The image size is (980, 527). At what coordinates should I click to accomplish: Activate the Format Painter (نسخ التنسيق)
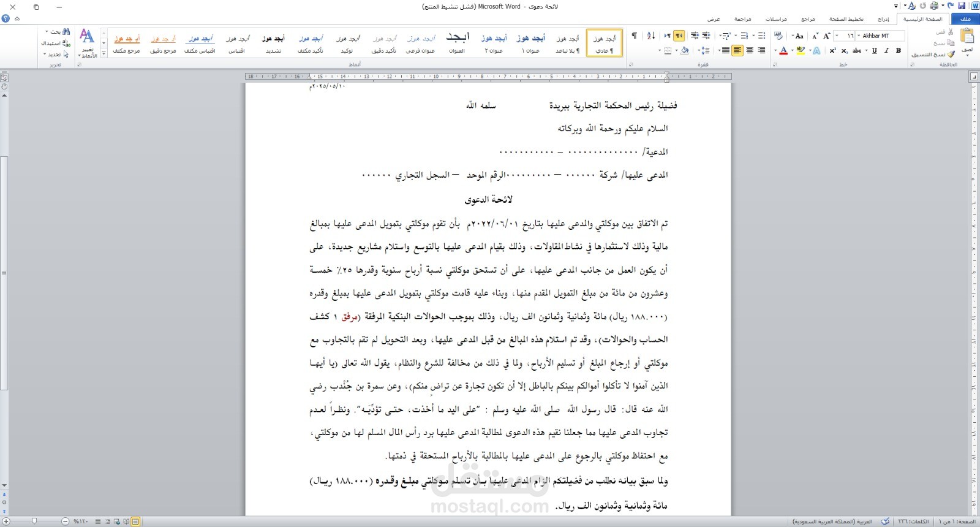coord(934,54)
